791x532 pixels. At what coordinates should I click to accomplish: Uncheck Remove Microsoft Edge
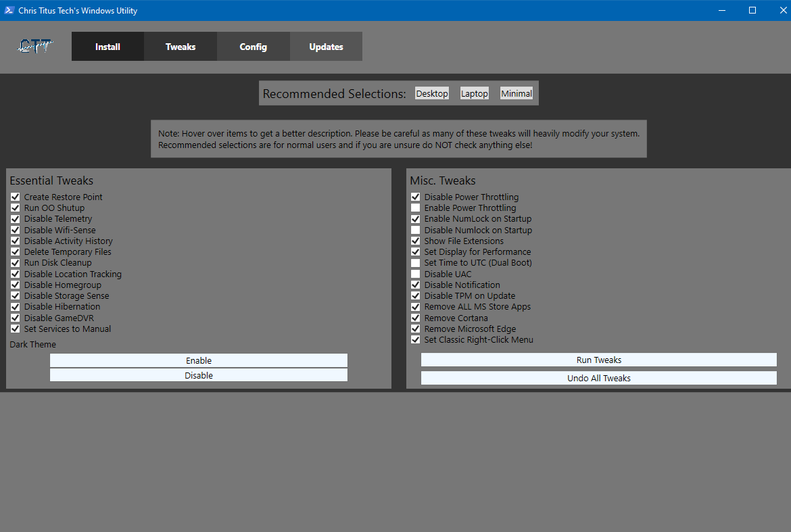pyautogui.click(x=415, y=329)
